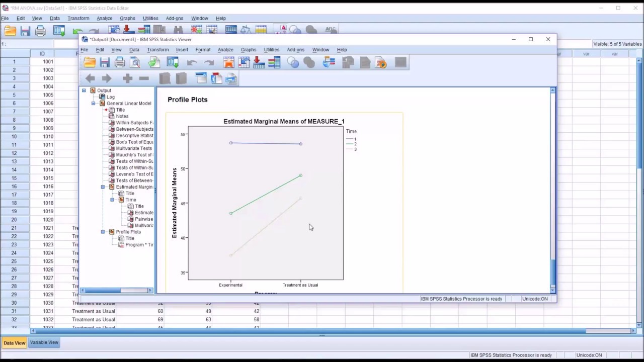Screen dimensions: 644x362
Task: Click outline pane horizontal scrollbar
Action: [x=117, y=290]
